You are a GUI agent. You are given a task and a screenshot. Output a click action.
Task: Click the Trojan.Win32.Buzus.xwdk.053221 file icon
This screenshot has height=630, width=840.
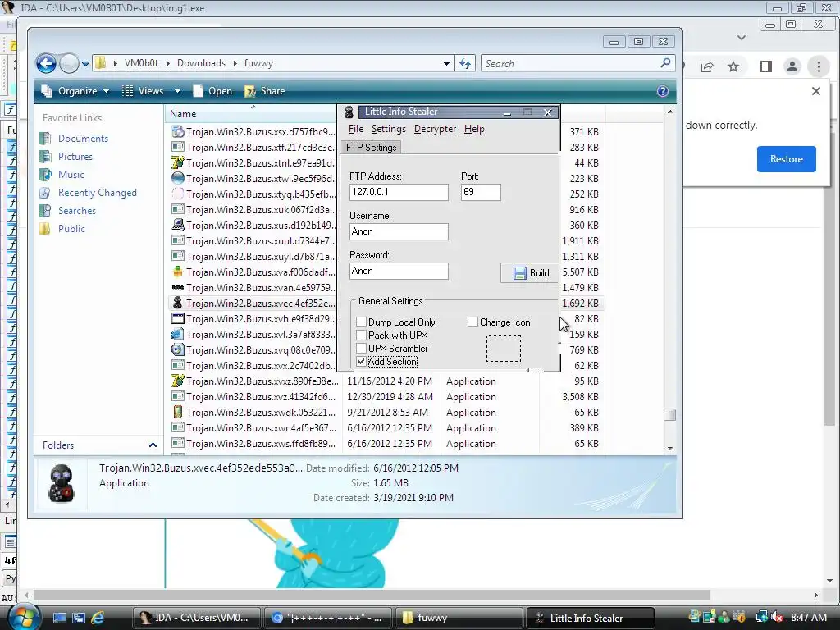coord(178,412)
